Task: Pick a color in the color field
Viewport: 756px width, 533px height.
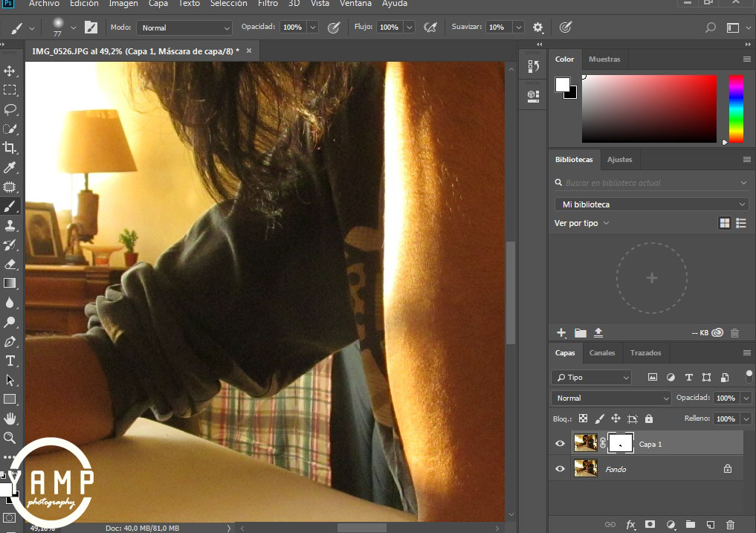Action: pos(649,109)
